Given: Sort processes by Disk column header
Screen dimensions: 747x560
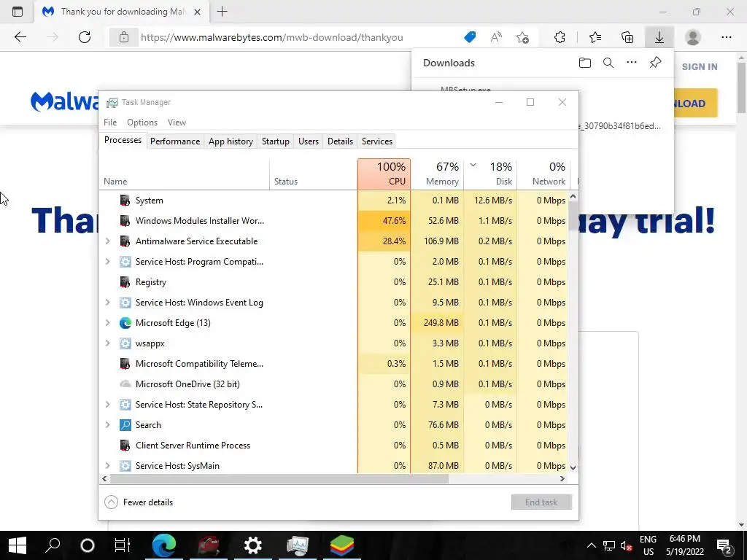Looking at the screenshot, I should [x=491, y=174].
